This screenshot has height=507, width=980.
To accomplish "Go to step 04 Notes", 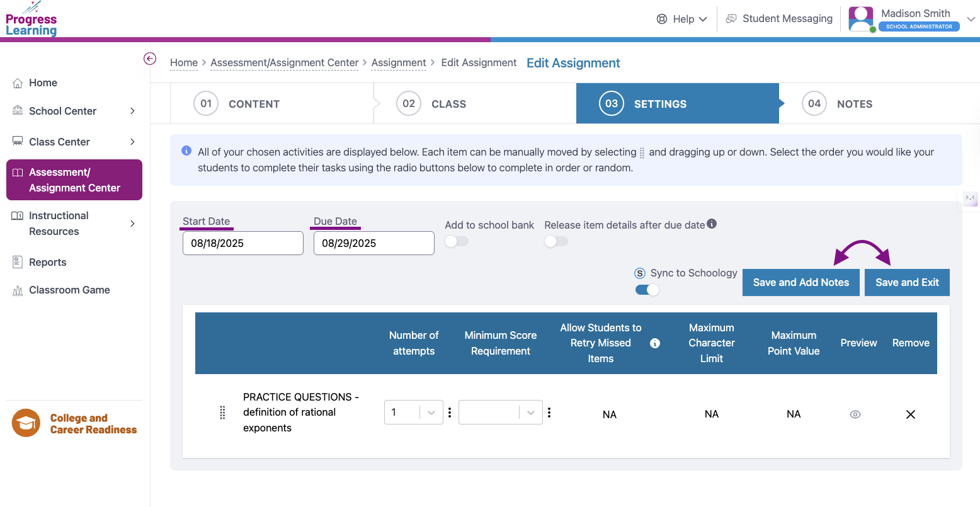I will (879, 103).
